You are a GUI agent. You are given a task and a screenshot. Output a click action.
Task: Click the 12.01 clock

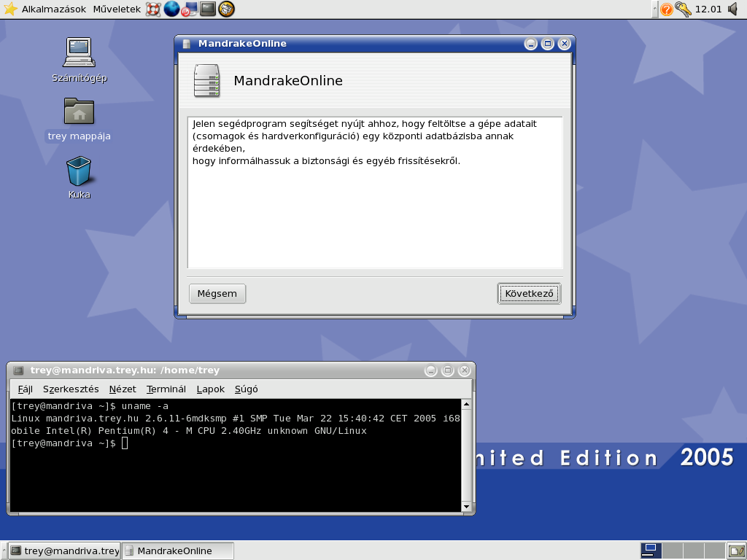(x=708, y=9)
